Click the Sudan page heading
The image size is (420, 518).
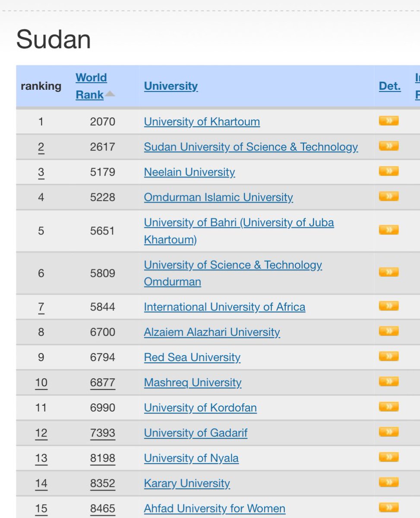(x=54, y=40)
